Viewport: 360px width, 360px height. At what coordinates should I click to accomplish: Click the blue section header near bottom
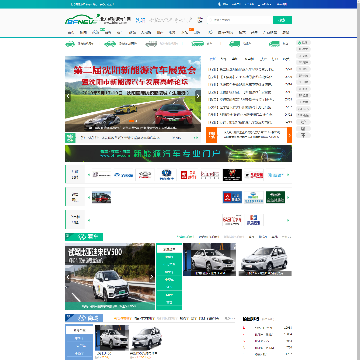point(84,318)
